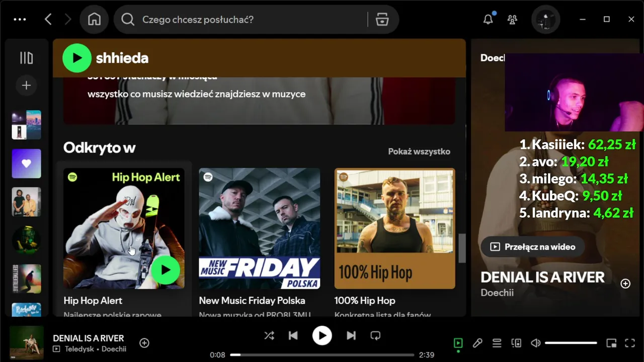Mute with the volume speaker icon
The width and height of the screenshot is (644, 362).
coord(536,343)
